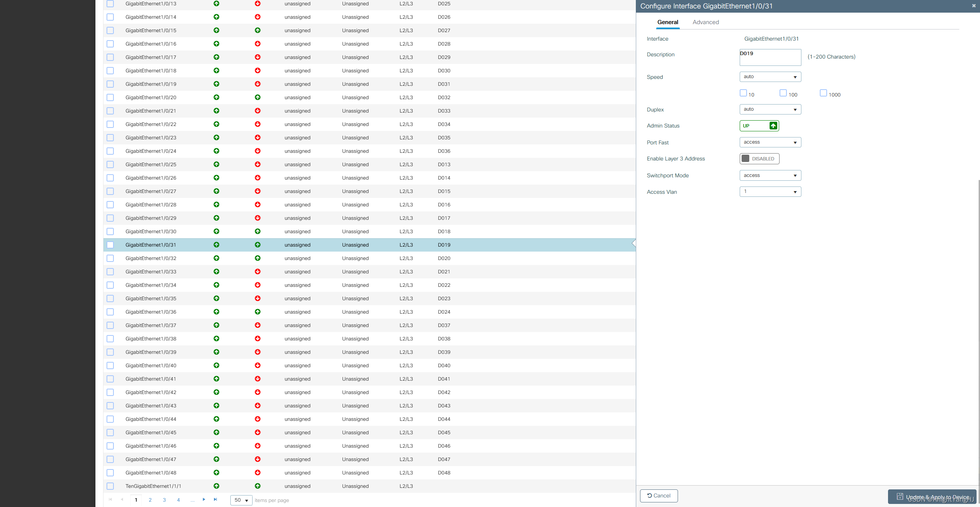Image resolution: width=980 pixels, height=507 pixels.
Task: Click red down icon for GigabitEthernet1/0/24
Action: pyautogui.click(x=258, y=151)
